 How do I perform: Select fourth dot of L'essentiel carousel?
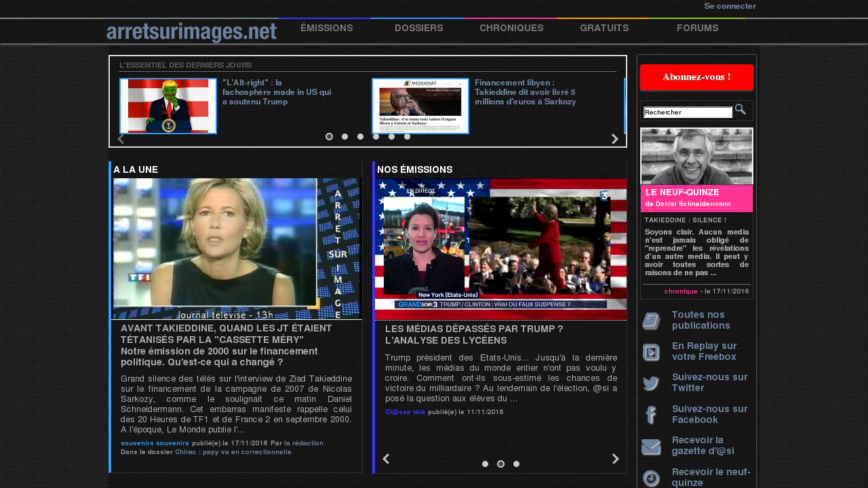376,136
